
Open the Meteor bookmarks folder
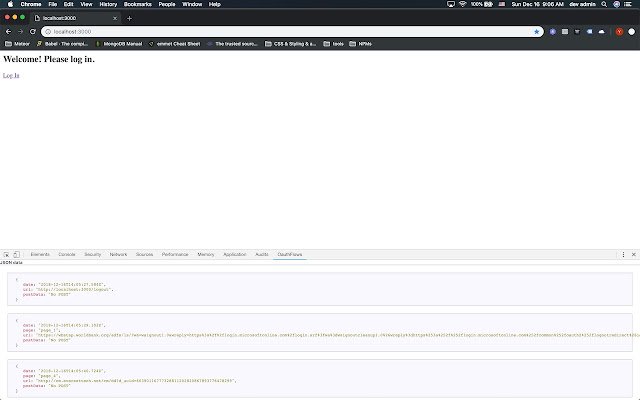click(x=17, y=44)
